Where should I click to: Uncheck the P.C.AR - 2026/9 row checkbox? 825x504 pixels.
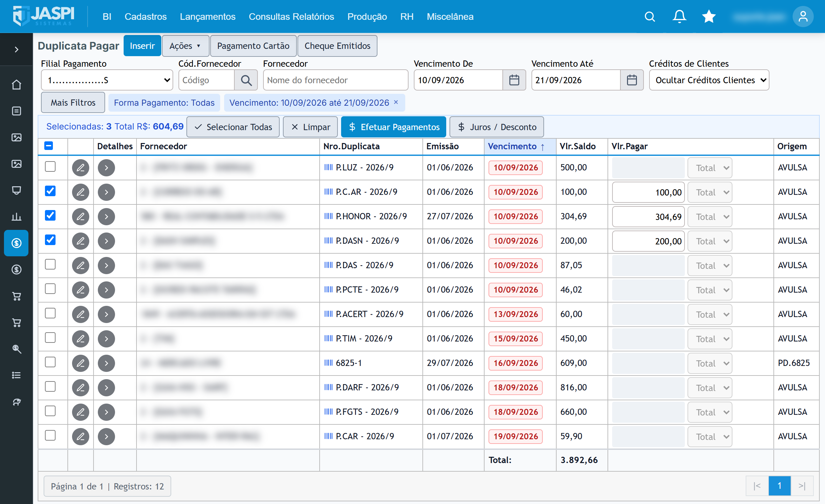50,191
